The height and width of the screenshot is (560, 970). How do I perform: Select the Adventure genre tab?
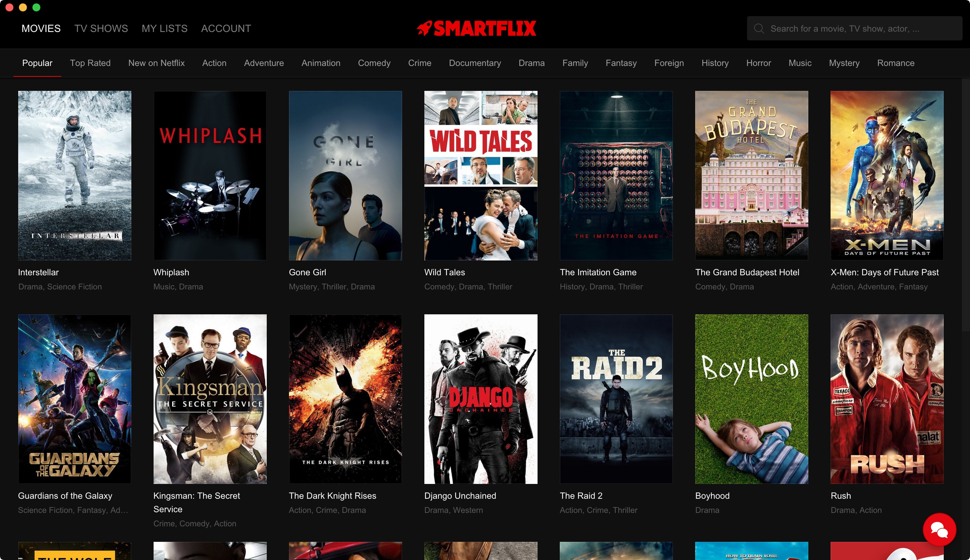264,63
